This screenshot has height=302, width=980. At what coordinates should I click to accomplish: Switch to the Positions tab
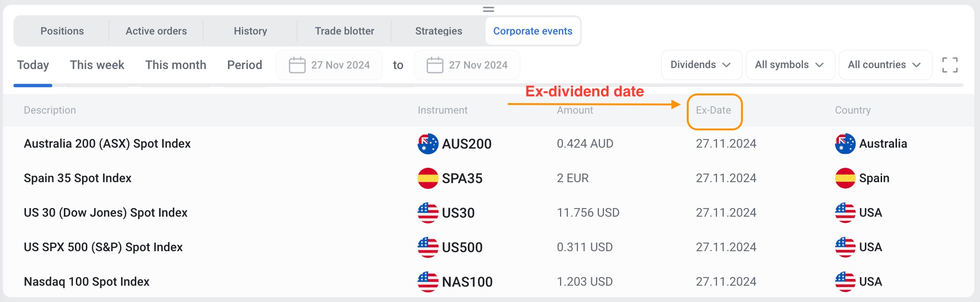coord(62,31)
